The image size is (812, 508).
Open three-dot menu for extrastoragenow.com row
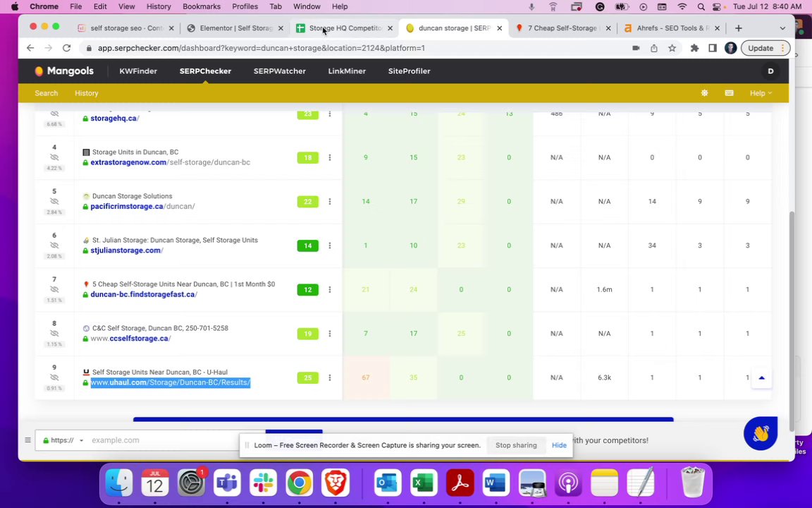click(329, 157)
